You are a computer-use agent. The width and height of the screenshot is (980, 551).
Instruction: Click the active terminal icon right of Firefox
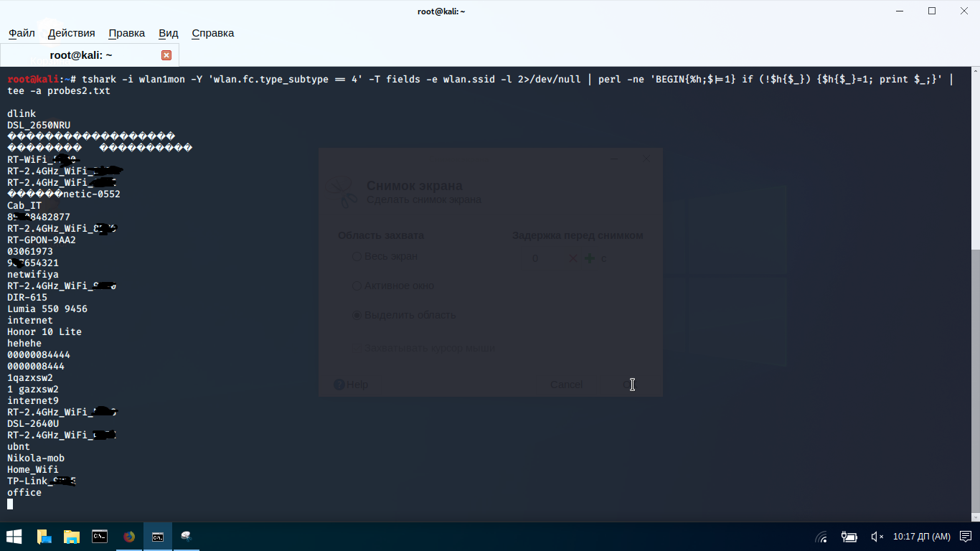click(158, 537)
